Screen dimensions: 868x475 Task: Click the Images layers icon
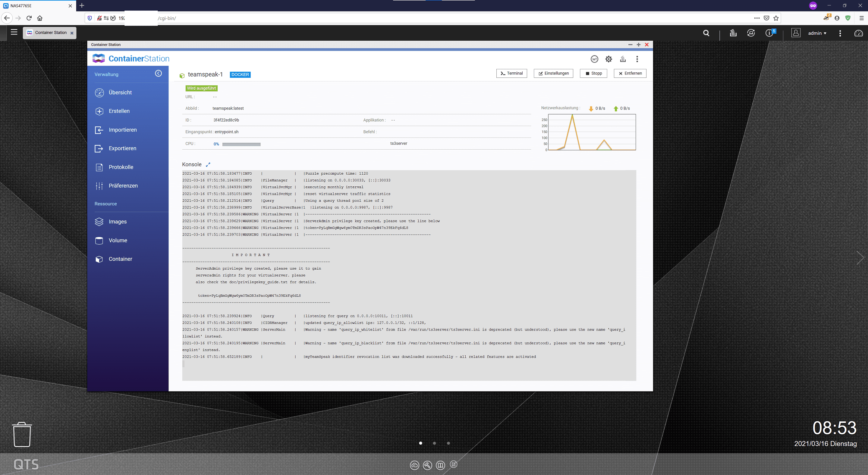[x=99, y=221]
